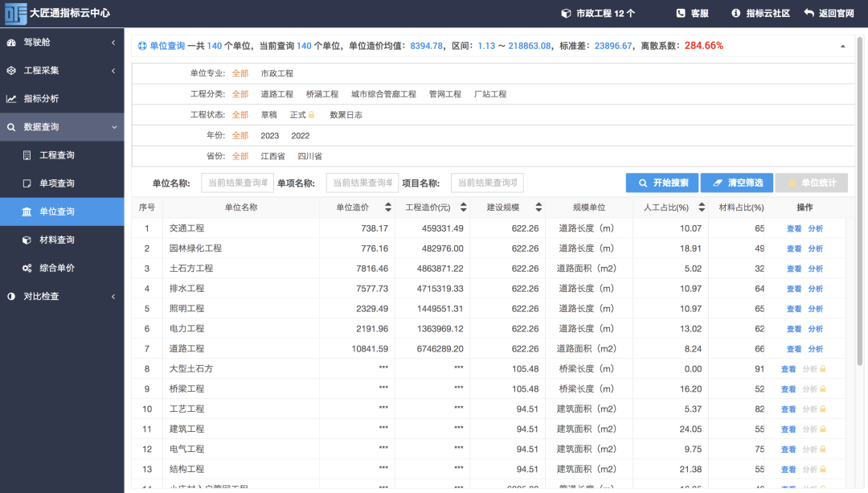Screen dimensions: 868x493
Task: Click the 单项查询 square icon
Action: [27, 183]
